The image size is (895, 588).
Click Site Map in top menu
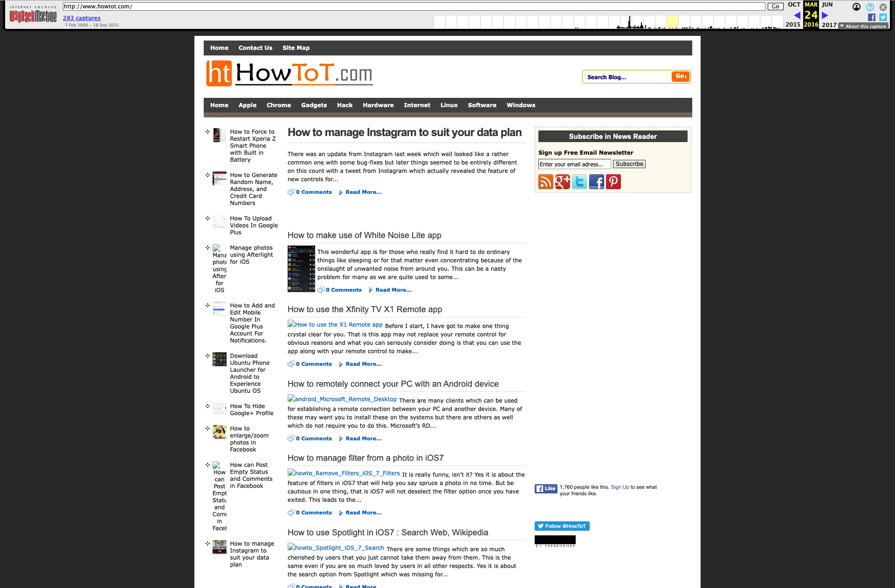(x=296, y=48)
